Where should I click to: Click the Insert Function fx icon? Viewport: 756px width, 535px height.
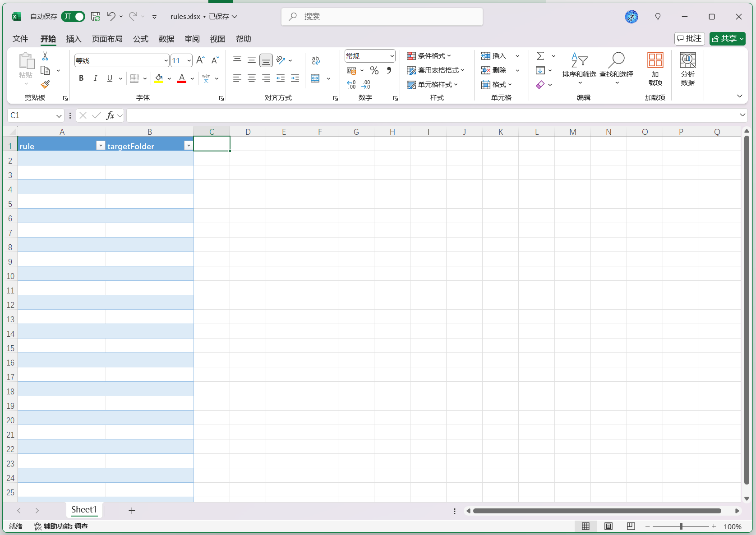pyautogui.click(x=110, y=116)
